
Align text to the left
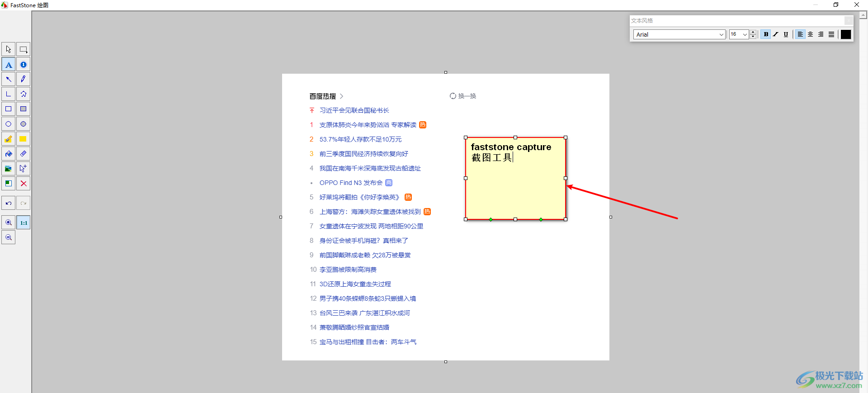800,34
